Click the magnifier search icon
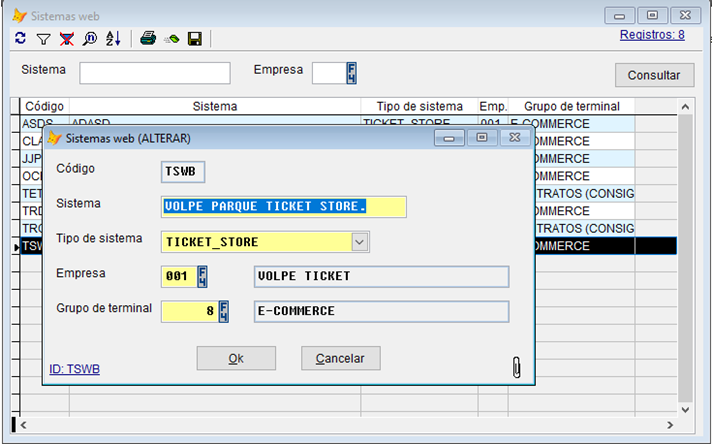This screenshot has height=445, width=712. pyautogui.click(x=89, y=38)
